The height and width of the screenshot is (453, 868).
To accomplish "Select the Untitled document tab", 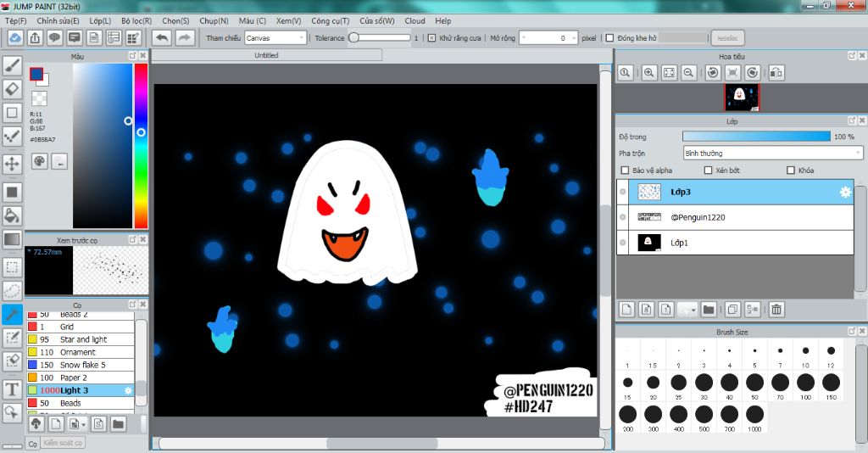I will pyautogui.click(x=266, y=55).
